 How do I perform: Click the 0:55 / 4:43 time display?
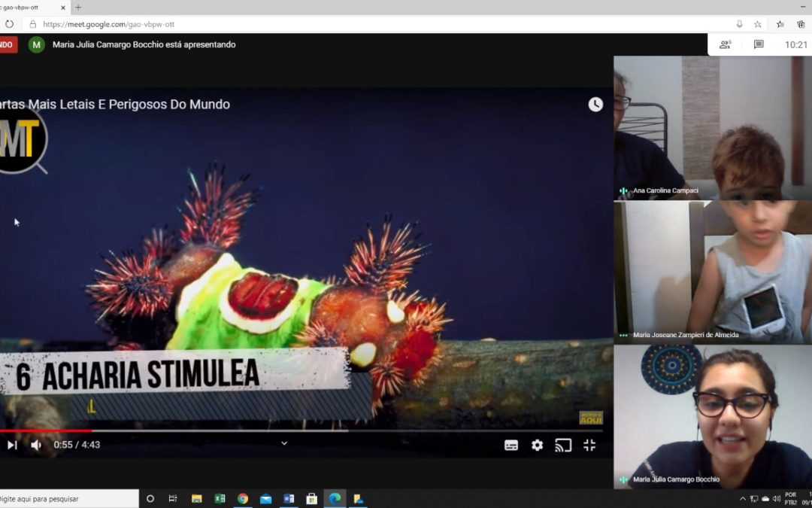coord(77,445)
